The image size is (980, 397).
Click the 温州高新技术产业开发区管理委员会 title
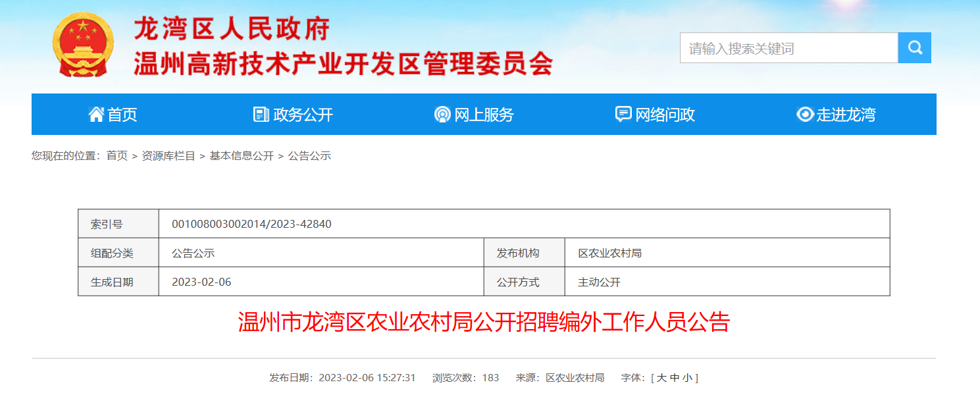pyautogui.click(x=344, y=65)
